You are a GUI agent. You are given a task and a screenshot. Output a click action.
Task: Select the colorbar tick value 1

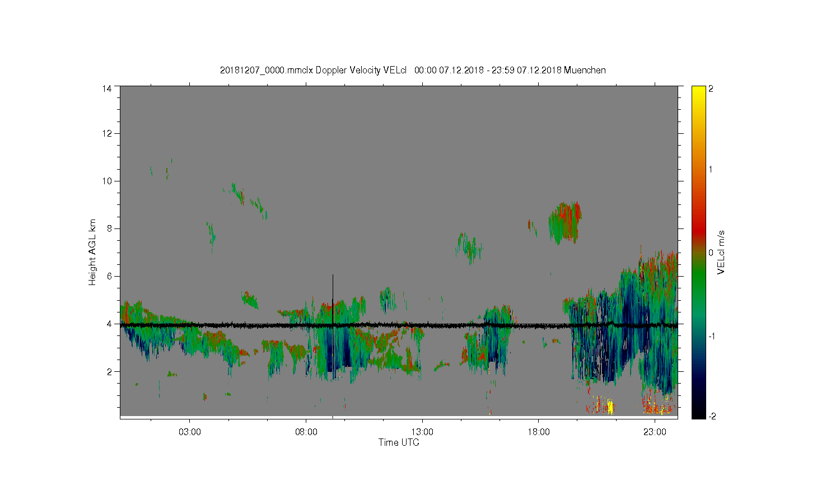(711, 170)
